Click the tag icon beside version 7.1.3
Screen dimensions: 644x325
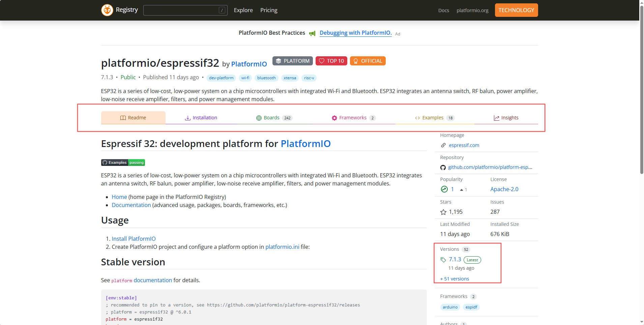click(443, 260)
